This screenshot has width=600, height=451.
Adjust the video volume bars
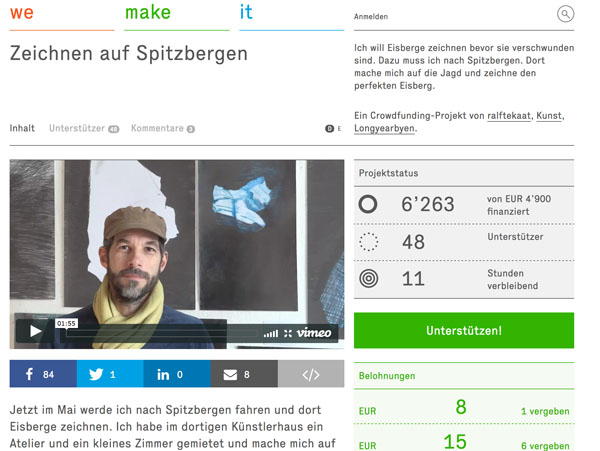click(x=271, y=334)
